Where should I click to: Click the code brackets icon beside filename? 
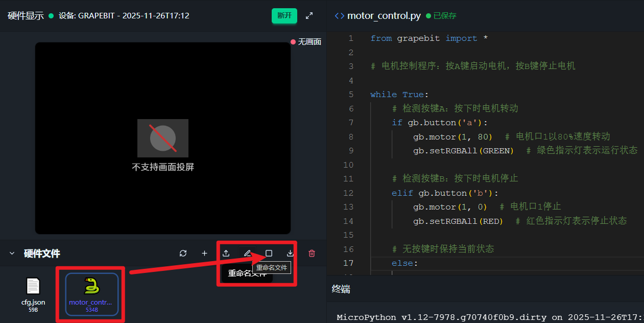pos(339,16)
